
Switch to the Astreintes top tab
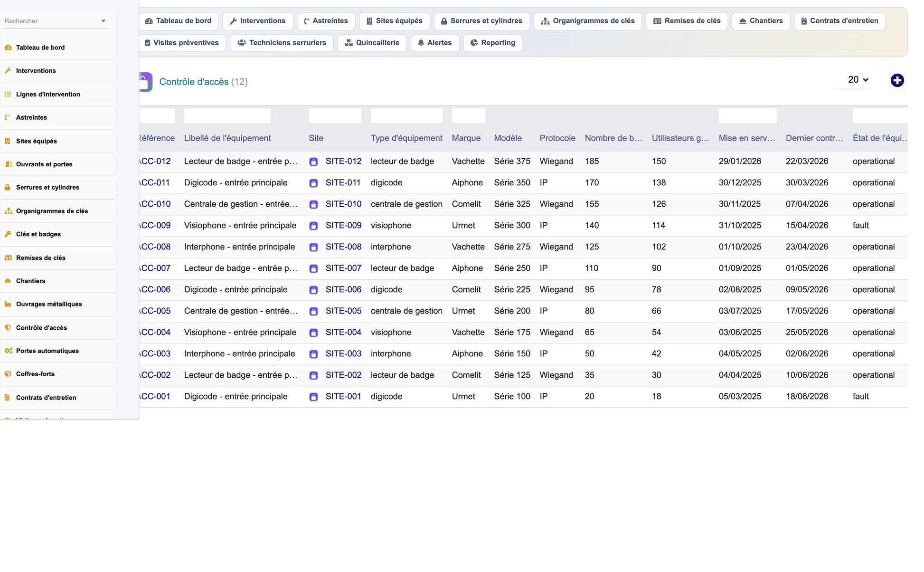click(326, 21)
